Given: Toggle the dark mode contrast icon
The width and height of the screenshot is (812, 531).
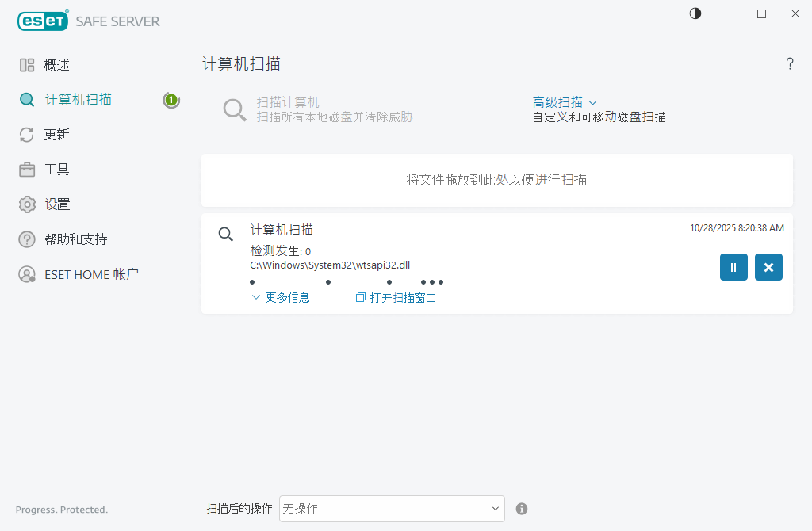Looking at the screenshot, I should (695, 13).
